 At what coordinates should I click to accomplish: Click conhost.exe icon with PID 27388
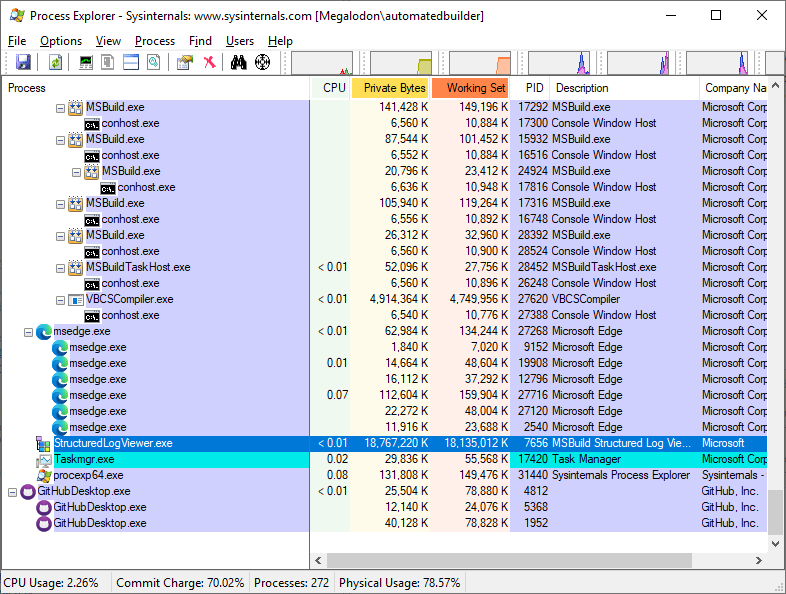point(92,316)
